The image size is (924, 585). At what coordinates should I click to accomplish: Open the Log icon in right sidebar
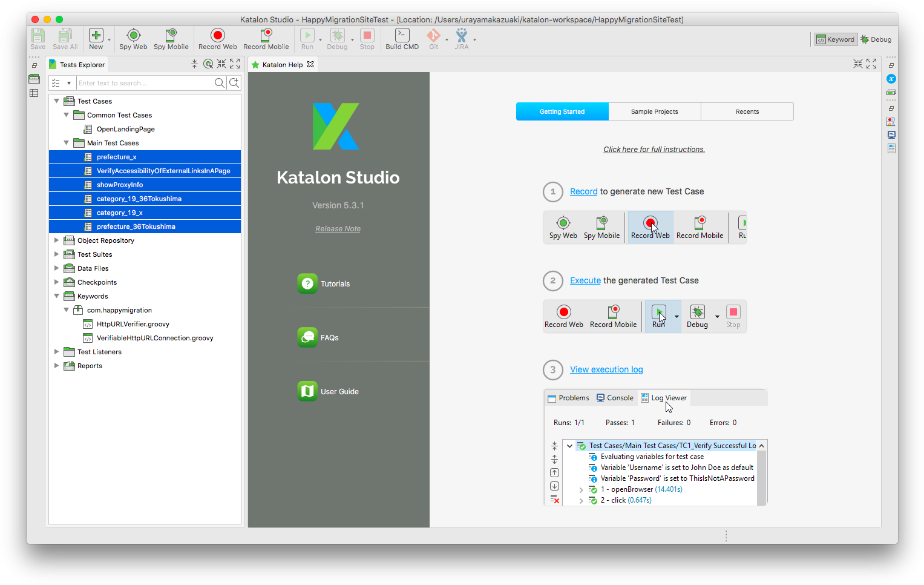tap(891, 148)
